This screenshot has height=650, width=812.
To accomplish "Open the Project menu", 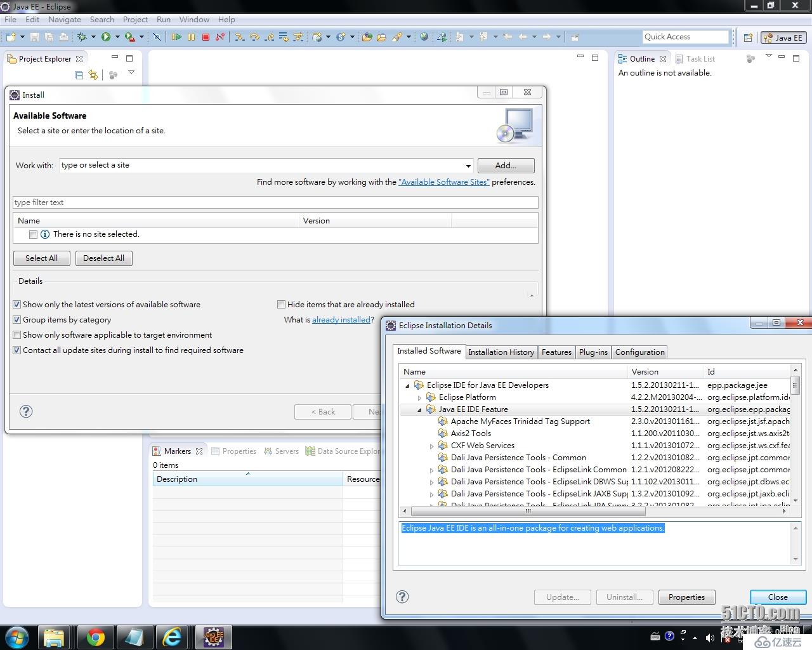I will (135, 20).
